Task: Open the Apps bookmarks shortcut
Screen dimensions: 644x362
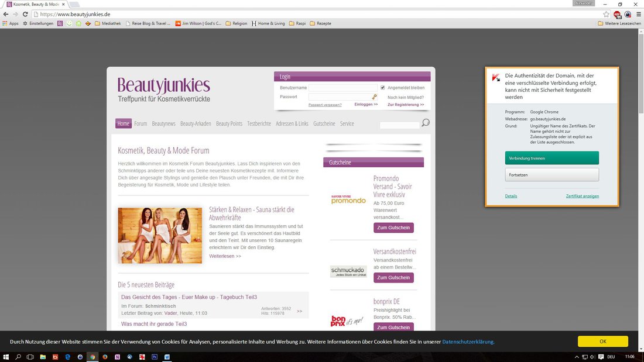Action: click(10, 23)
